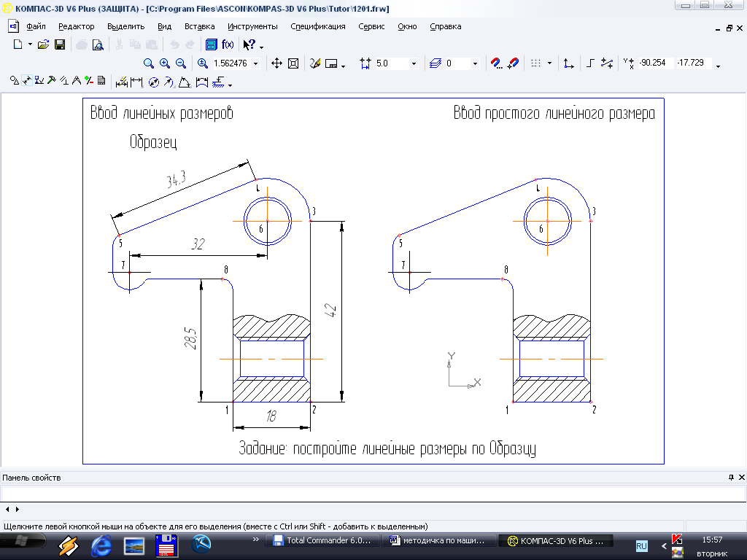Screen dimensions: 747x560
Task: Switch to the Geometry tool panel icon
Action: coord(15,80)
